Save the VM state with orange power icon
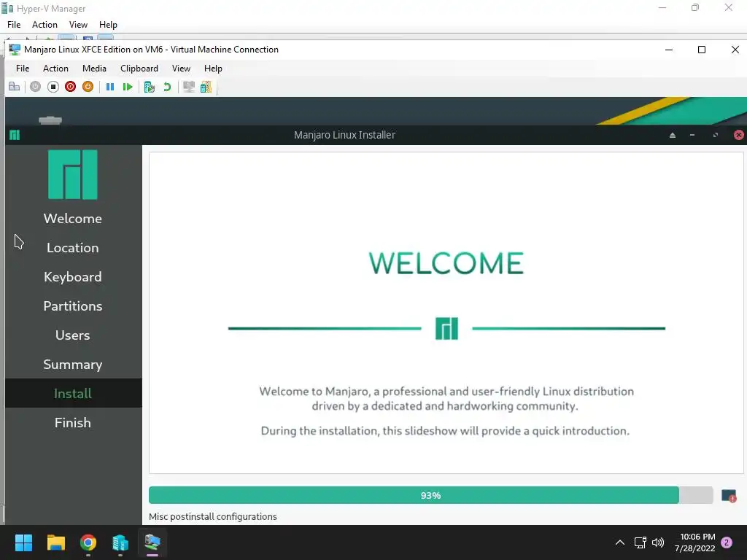The height and width of the screenshot is (560, 747). tap(88, 87)
